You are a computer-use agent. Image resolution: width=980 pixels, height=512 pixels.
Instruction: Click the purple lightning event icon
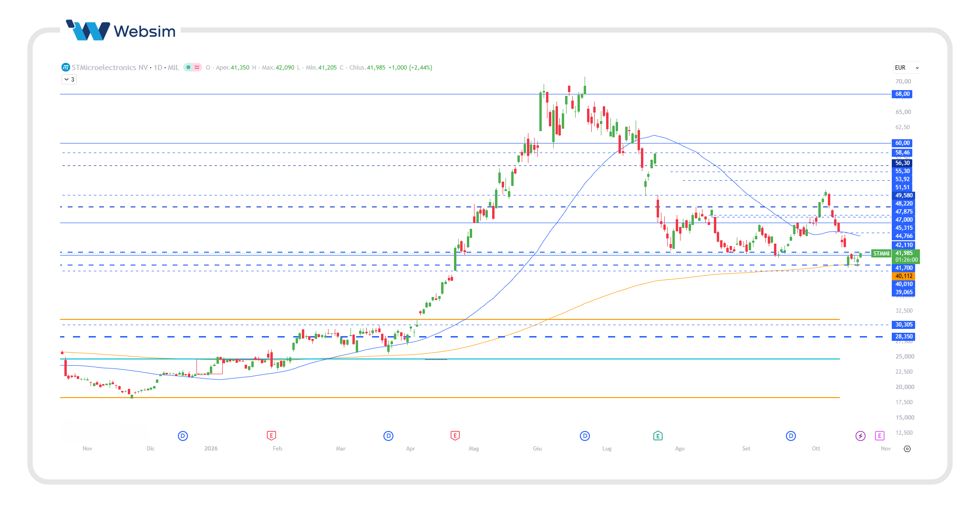[x=860, y=436]
